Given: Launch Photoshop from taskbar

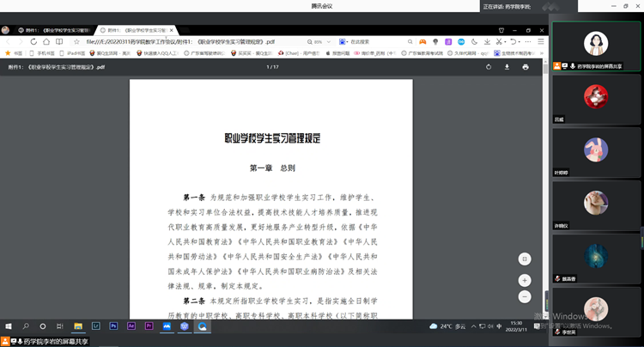Looking at the screenshot, I should click(113, 326).
